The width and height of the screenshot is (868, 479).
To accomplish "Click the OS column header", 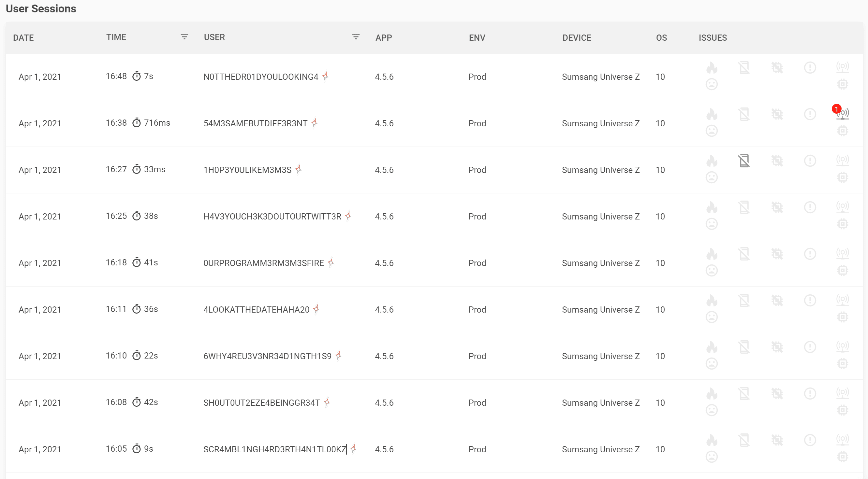I will tap(661, 37).
